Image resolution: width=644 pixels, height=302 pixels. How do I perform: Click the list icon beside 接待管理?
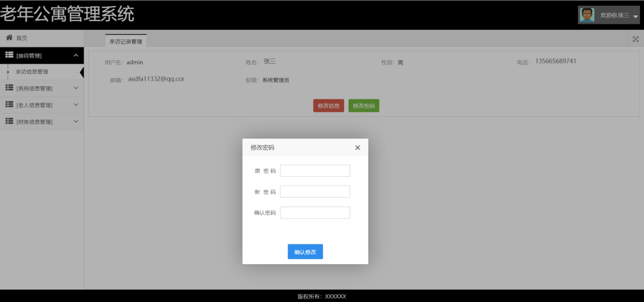coord(9,55)
